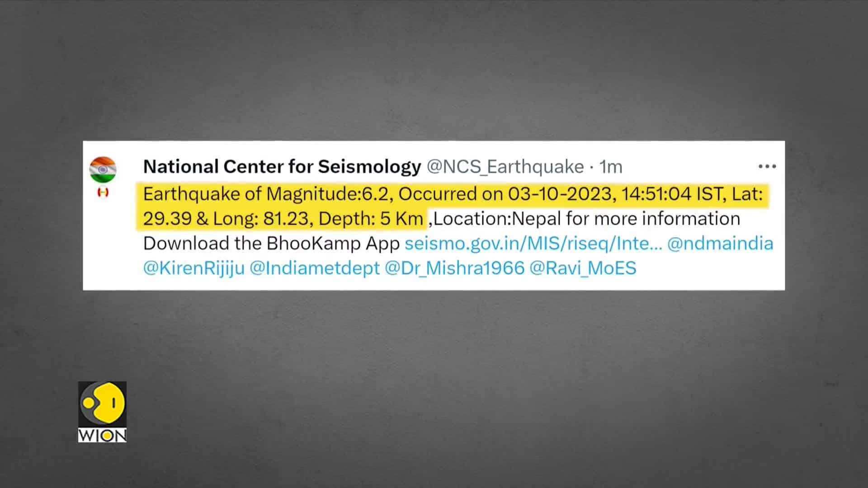The image size is (868, 488).
Task: Open the @ndmaindia mention
Action: [720, 244]
